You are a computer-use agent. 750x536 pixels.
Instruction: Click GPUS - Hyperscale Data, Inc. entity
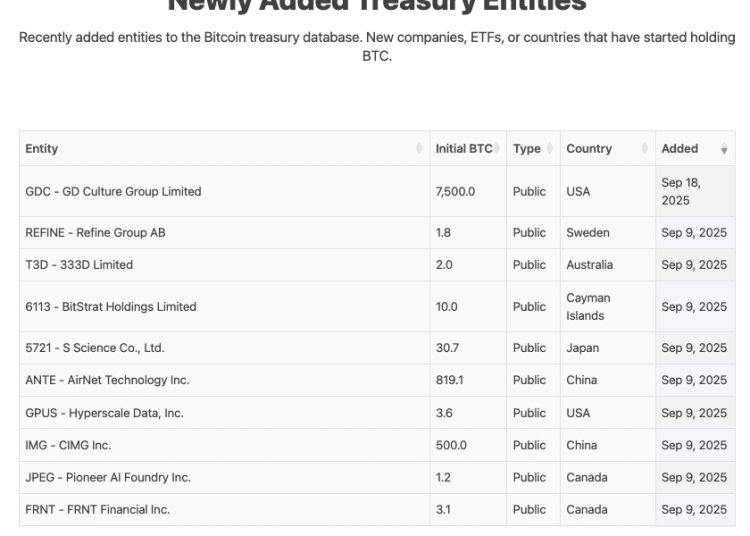coord(104,413)
